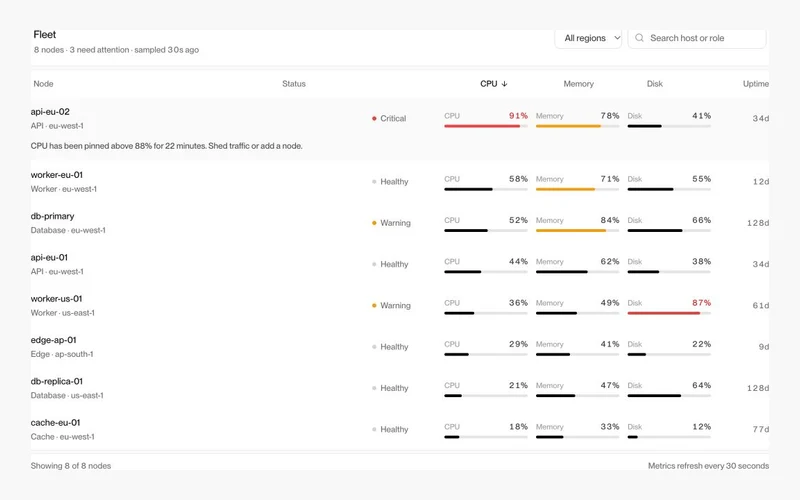
Task: Click the 33% Memory value
Action: [x=610, y=427]
